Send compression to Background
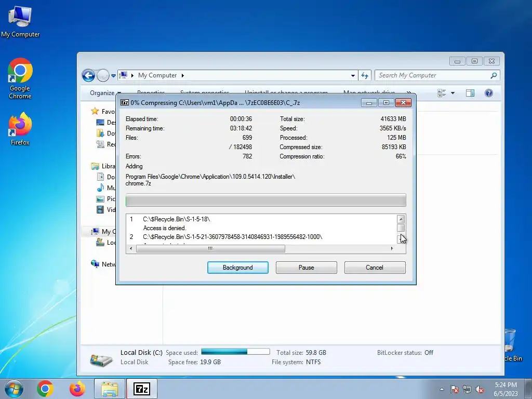 (x=238, y=268)
